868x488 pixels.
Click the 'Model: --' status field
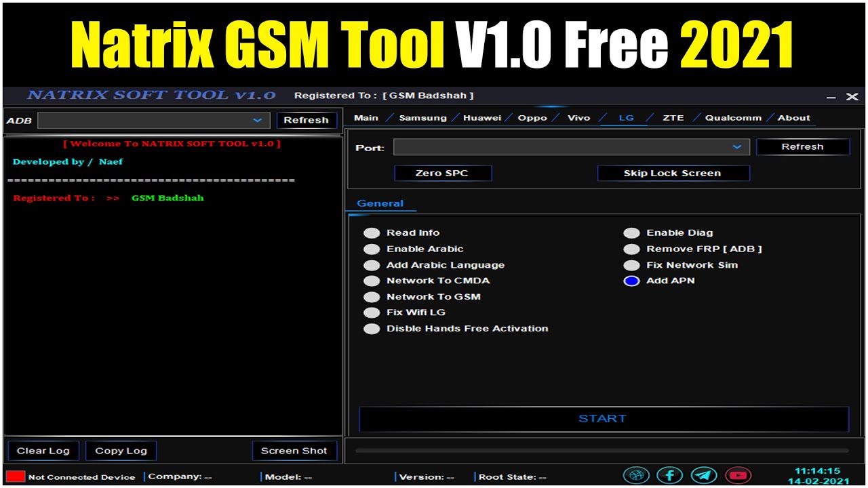[x=289, y=476]
